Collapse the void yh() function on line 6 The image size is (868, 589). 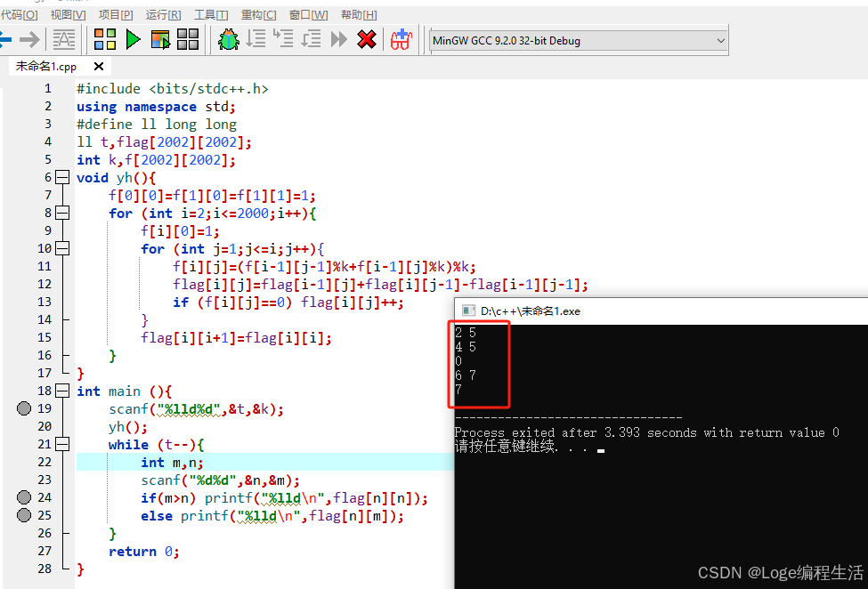click(x=62, y=178)
